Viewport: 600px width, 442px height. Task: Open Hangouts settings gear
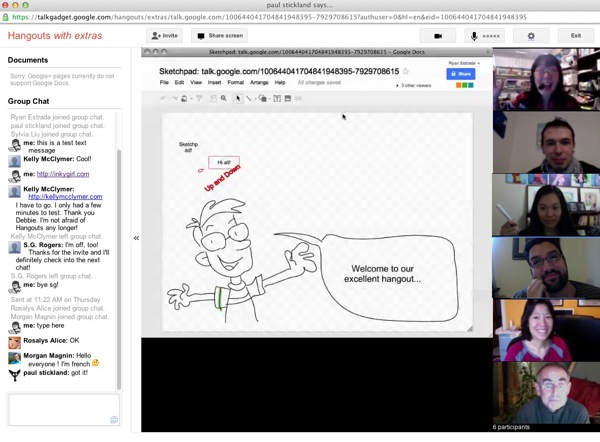pos(531,36)
